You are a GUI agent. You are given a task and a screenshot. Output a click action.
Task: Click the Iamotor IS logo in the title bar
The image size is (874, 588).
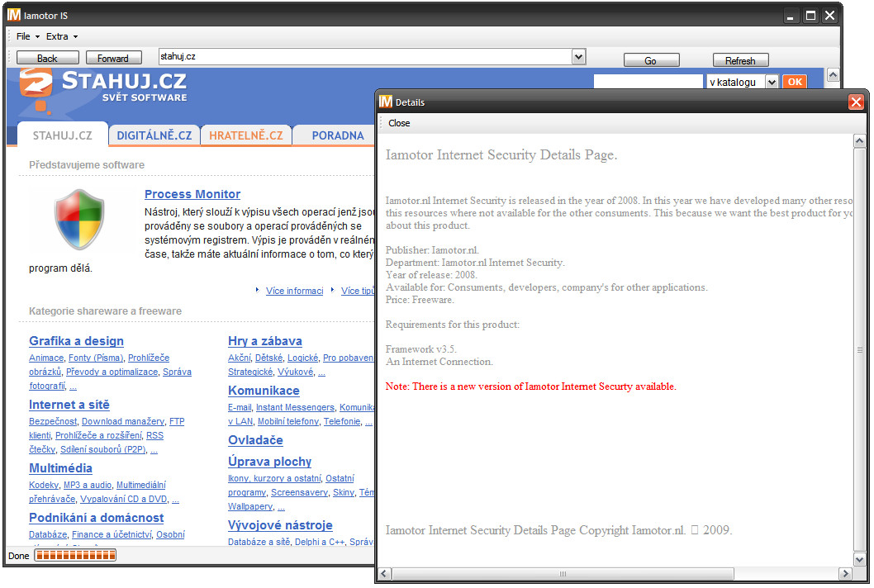pos(13,15)
